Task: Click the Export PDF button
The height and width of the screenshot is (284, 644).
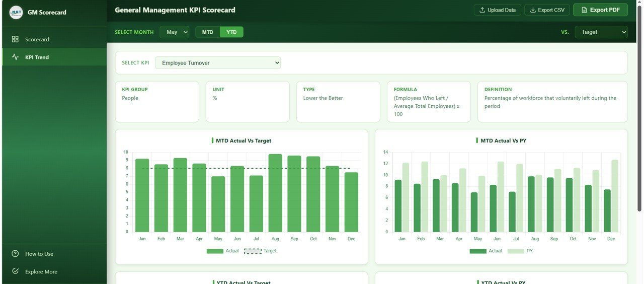Action: coord(600,10)
